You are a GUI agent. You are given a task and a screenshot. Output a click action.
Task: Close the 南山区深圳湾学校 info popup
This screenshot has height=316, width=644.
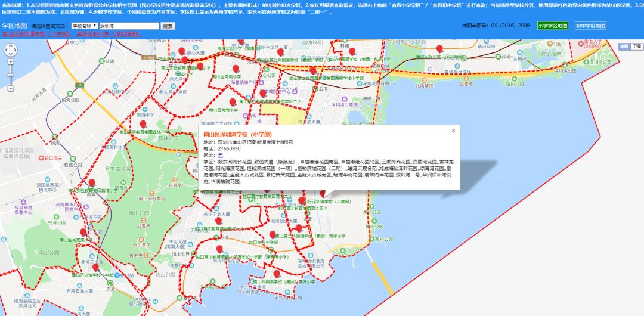(x=453, y=130)
